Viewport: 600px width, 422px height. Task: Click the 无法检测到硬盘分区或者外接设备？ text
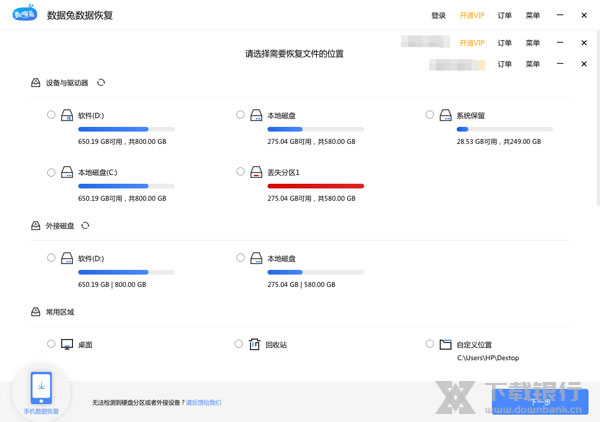138,402
